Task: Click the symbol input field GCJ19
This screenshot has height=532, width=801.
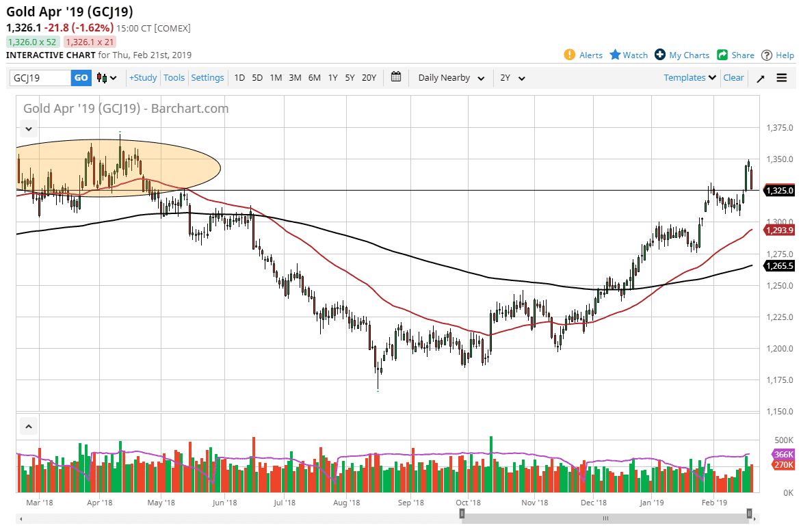Action: coord(40,77)
